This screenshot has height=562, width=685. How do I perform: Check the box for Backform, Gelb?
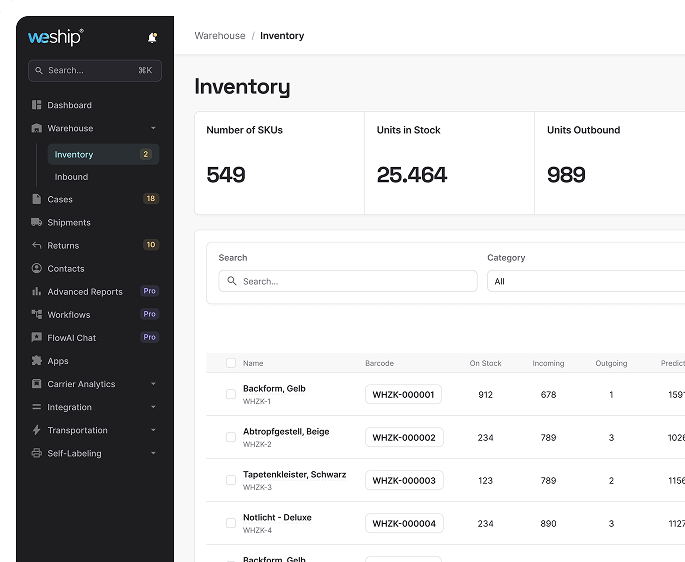tap(231, 395)
